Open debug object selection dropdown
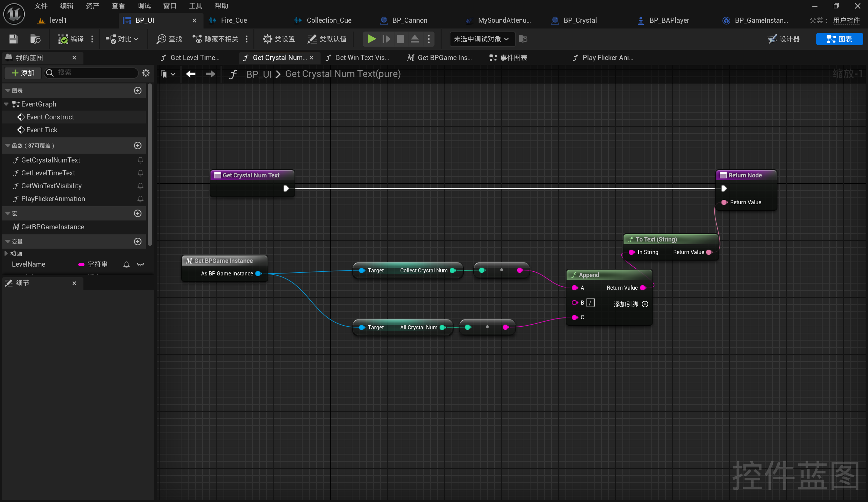Viewport: 868px width, 502px height. pyautogui.click(x=482, y=39)
